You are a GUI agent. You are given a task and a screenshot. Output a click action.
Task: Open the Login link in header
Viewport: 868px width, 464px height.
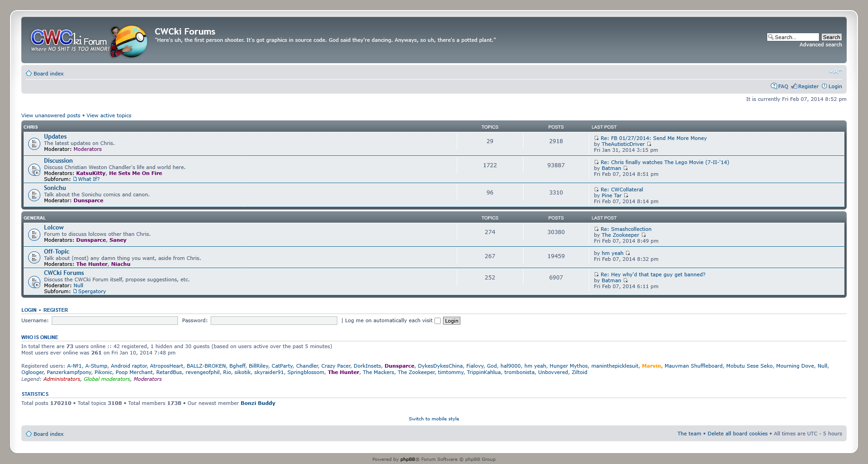pyautogui.click(x=835, y=86)
